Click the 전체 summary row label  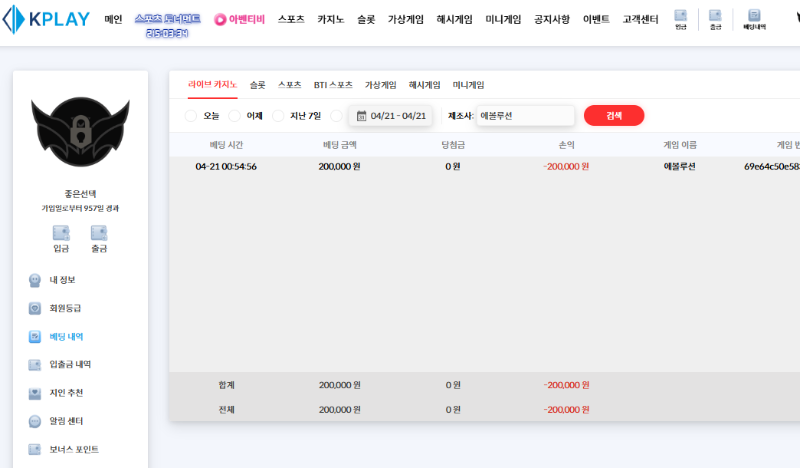(x=226, y=410)
